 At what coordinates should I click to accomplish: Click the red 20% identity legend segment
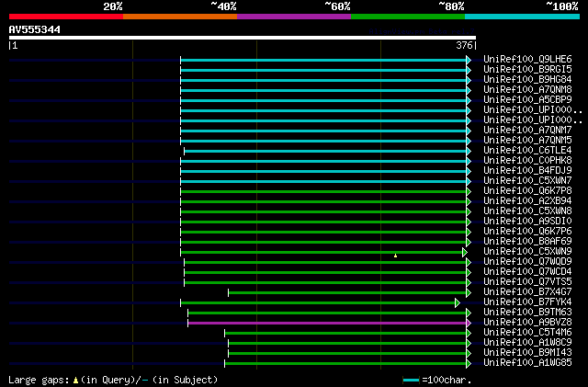66,17
